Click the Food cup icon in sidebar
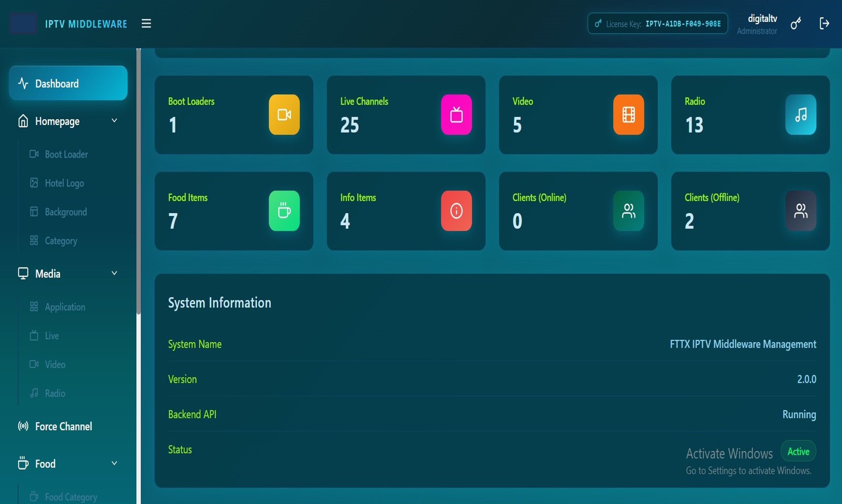The width and height of the screenshot is (842, 504). 23,463
